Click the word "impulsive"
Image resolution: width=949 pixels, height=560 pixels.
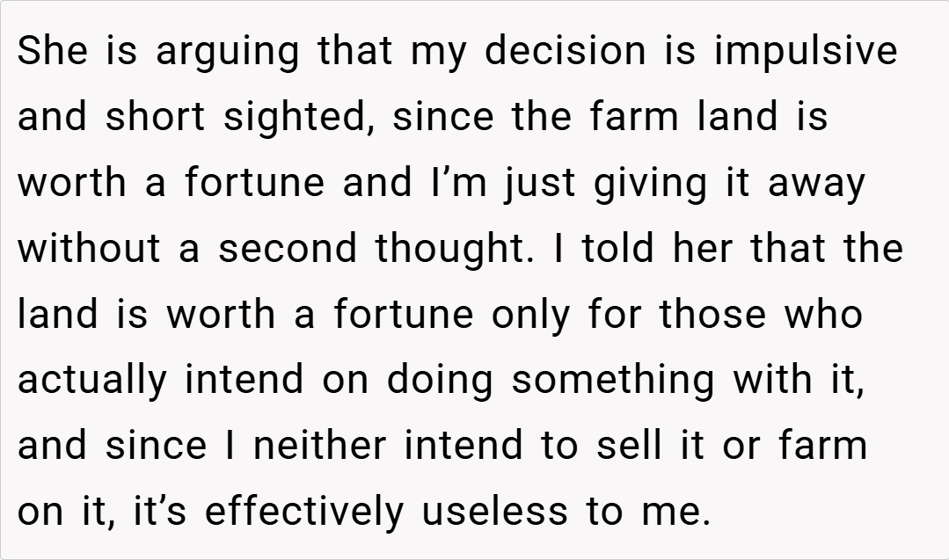coord(806,52)
